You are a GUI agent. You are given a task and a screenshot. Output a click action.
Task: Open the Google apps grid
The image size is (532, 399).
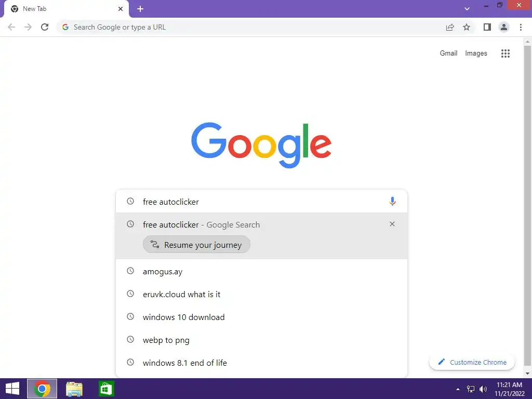[x=505, y=54]
